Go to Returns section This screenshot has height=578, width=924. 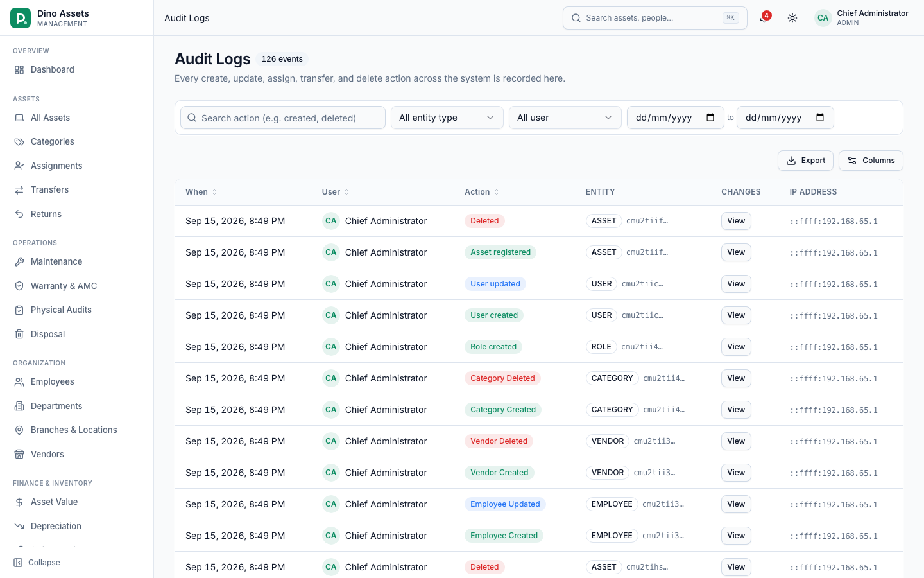(x=77, y=214)
